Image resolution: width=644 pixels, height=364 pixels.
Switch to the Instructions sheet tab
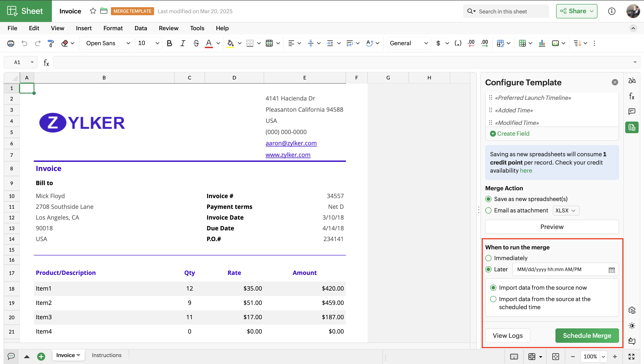point(106,355)
